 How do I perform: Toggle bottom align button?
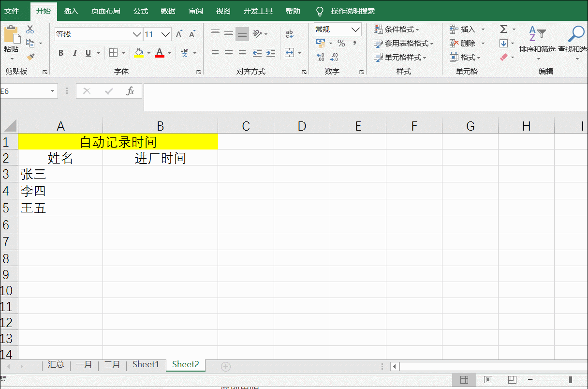[x=242, y=34]
